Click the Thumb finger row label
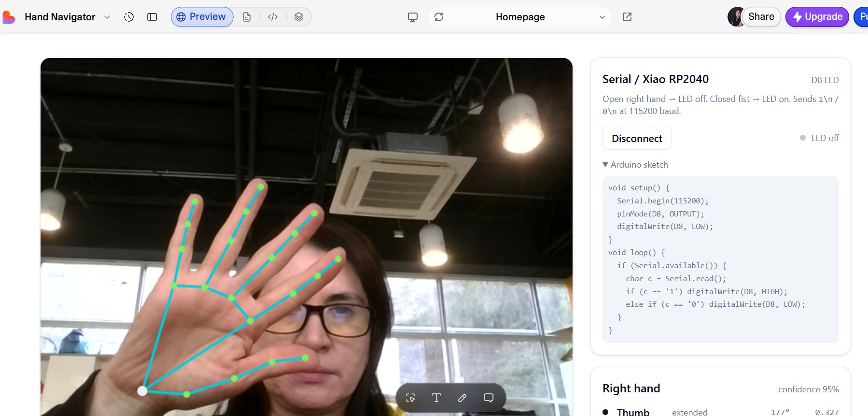Viewport: 868px width, 416px height. point(633,412)
